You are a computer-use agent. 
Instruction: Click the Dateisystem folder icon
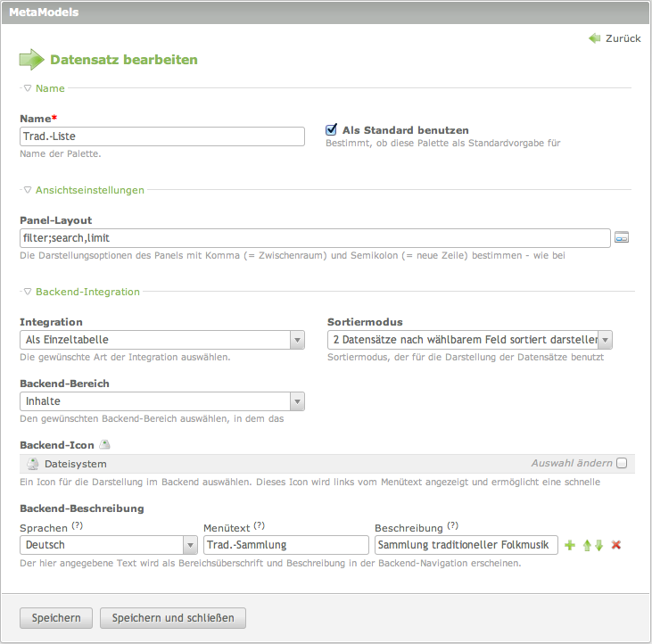tap(33, 464)
